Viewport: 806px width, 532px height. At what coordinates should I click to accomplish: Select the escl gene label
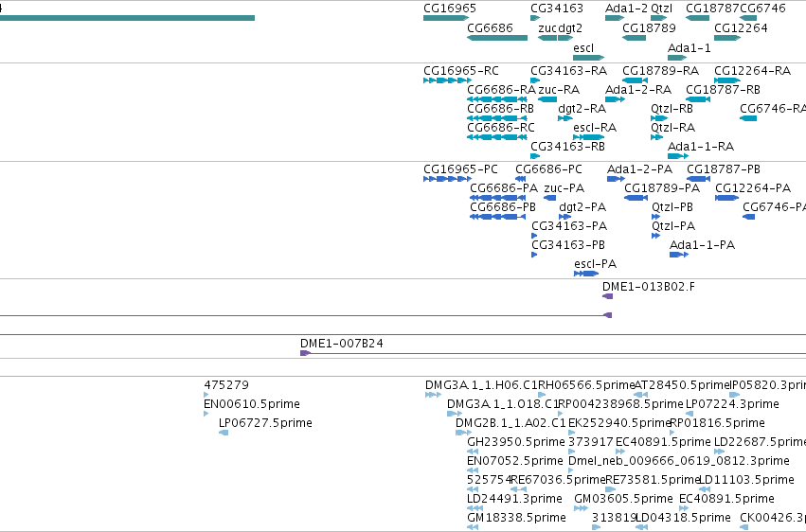pyautogui.click(x=583, y=47)
